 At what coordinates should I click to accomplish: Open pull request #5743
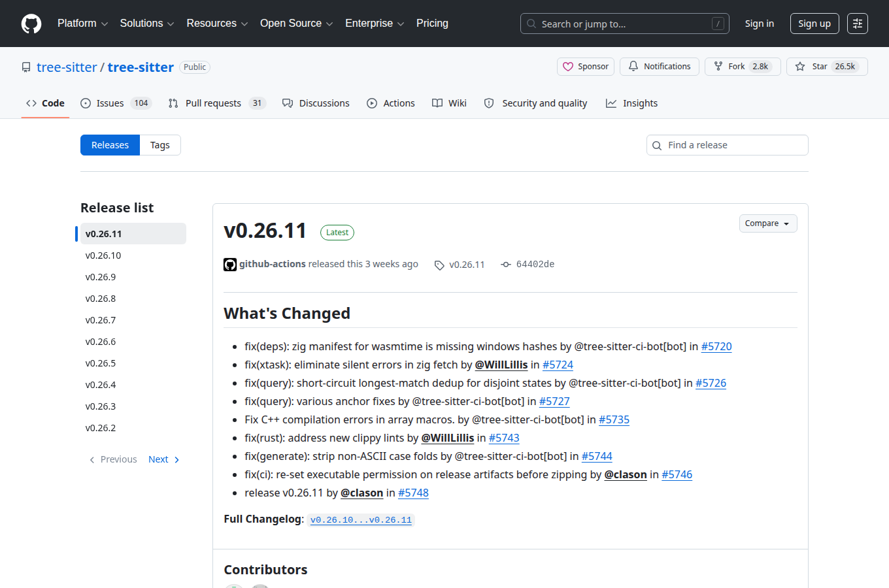click(504, 438)
